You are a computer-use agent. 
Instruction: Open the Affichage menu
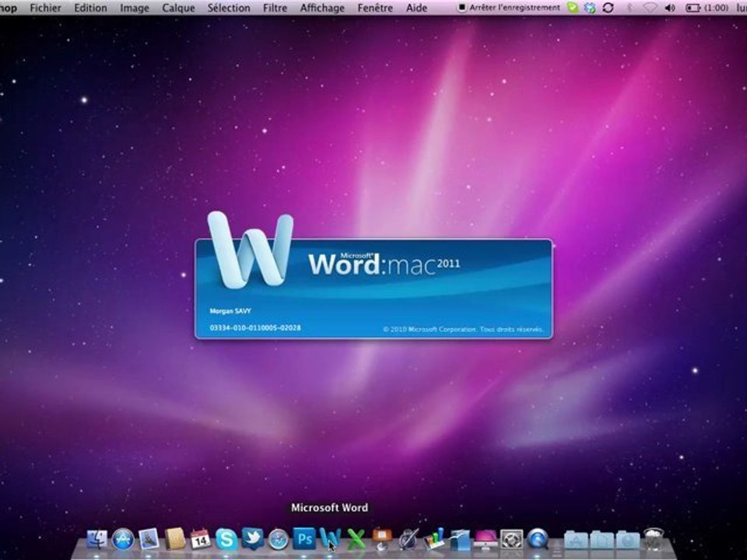tap(322, 8)
